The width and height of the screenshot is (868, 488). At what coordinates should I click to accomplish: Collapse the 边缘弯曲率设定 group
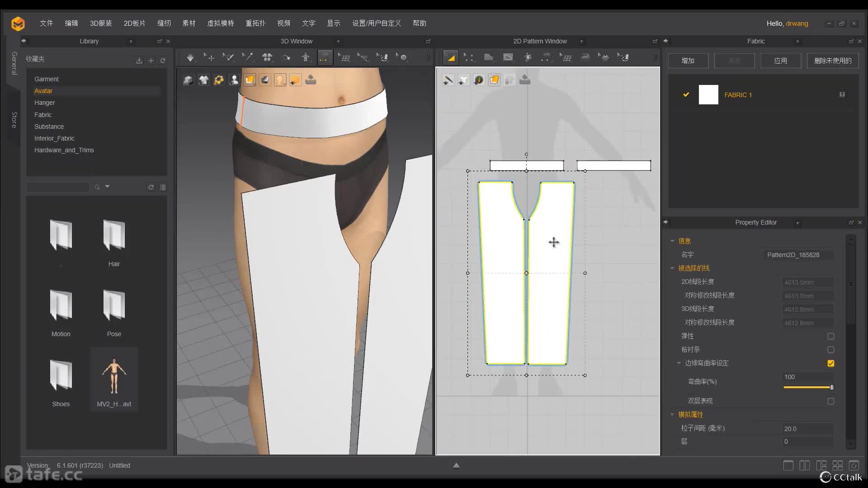point(679,363)
